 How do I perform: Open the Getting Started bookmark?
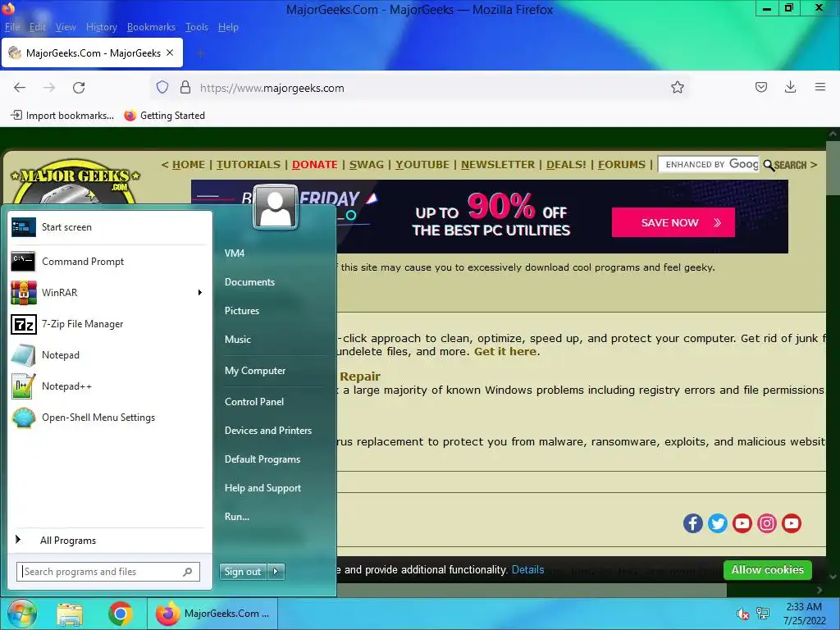(164, 115)
